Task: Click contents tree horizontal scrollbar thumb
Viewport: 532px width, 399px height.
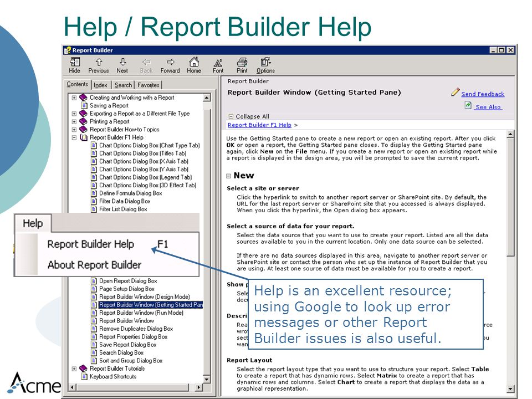Action: [x=132, y=387]
